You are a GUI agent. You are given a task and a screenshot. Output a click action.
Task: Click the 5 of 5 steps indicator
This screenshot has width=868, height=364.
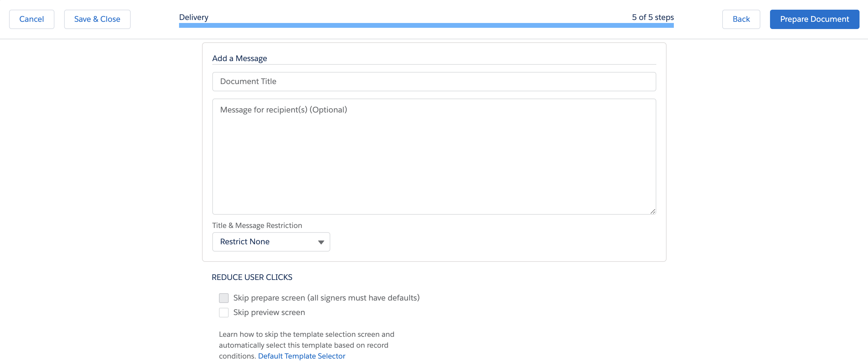(652, 17)
